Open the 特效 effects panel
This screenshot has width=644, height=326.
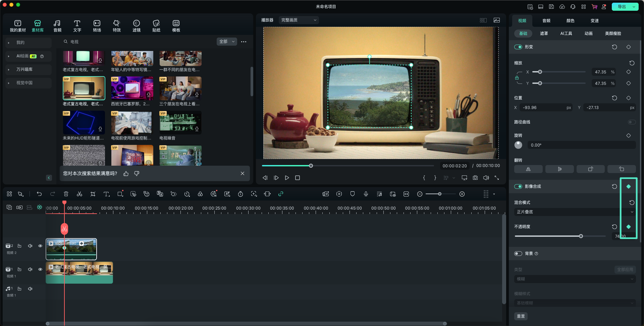coord(116,26)
